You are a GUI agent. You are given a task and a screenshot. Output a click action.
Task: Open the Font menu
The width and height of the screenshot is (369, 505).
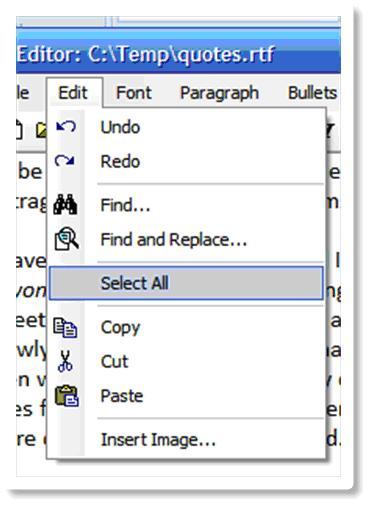[134, 93]
